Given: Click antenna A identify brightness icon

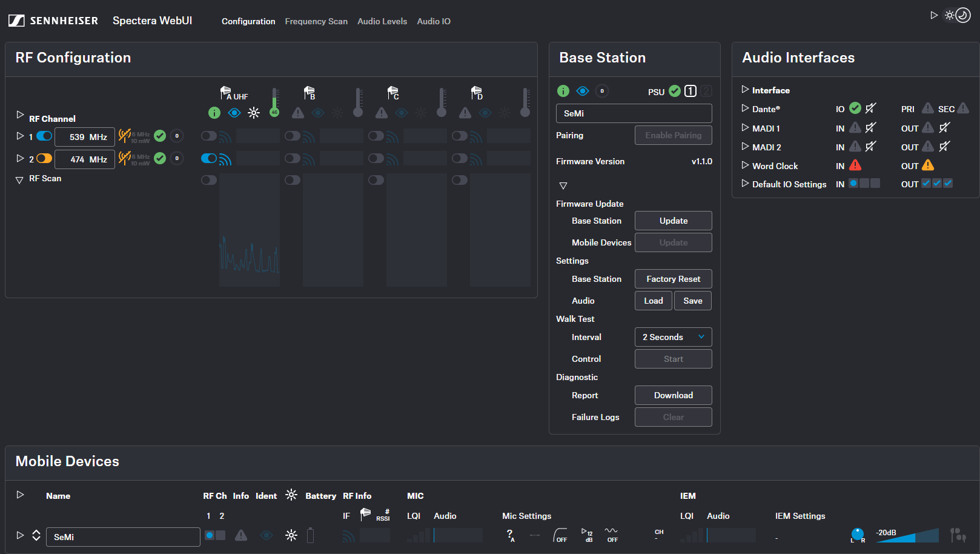Looking at the screenshot, I should pos(254,113).
